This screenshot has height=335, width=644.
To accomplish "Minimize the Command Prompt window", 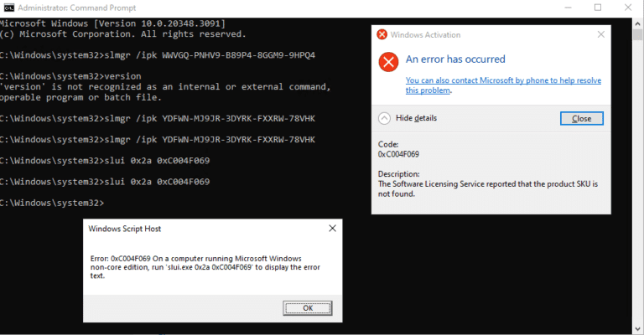I will click(x=568, y=8).
